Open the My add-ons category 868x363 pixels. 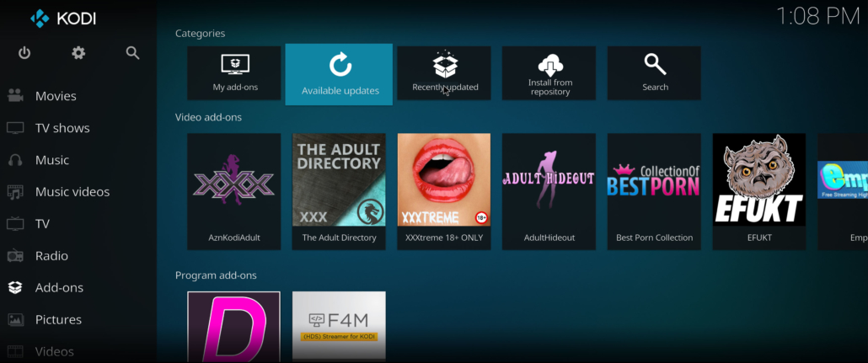234,73
